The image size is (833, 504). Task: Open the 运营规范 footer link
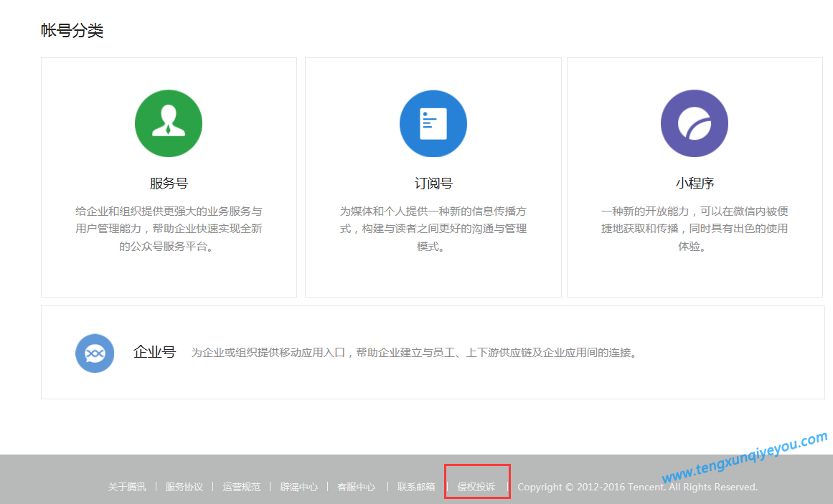click(x=241, y=487)
